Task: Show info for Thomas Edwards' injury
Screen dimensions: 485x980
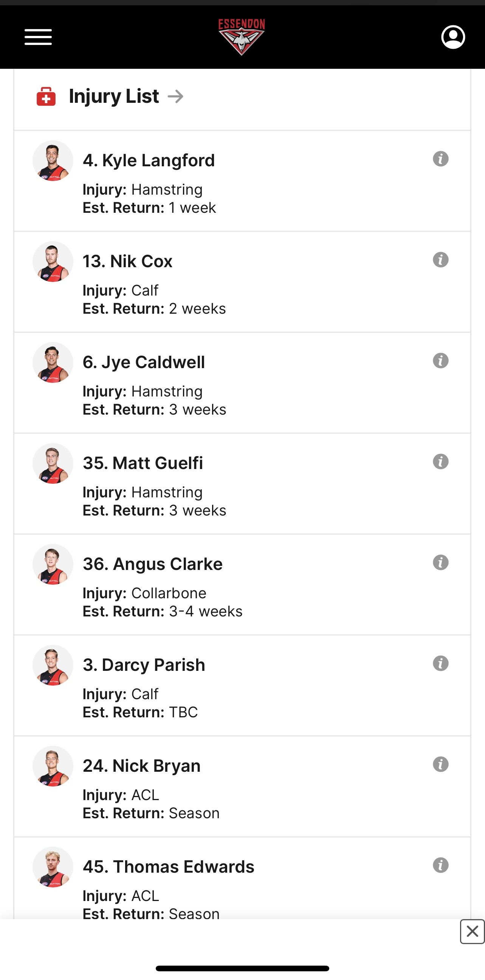Action: 440,865
